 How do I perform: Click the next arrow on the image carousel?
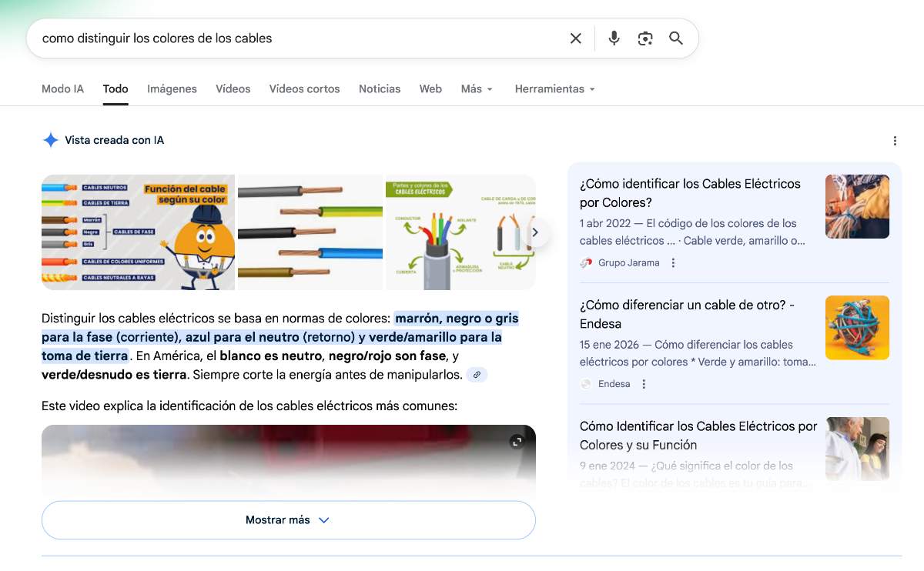[x=535, y=232]
